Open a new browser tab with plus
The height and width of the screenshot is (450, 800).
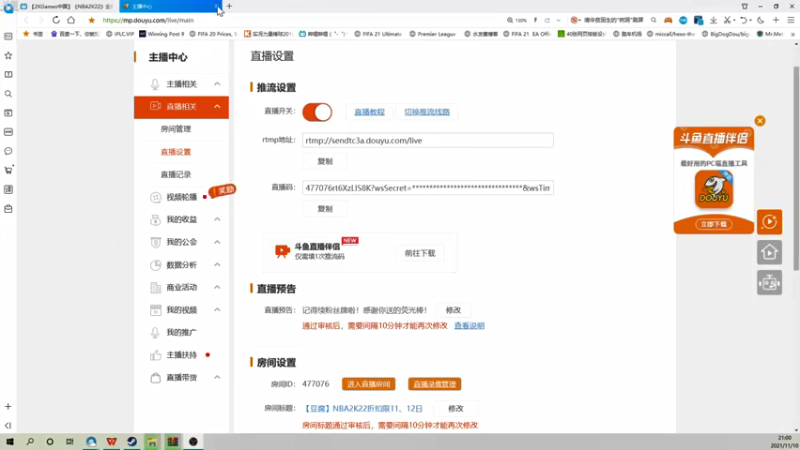click(229, 6)
